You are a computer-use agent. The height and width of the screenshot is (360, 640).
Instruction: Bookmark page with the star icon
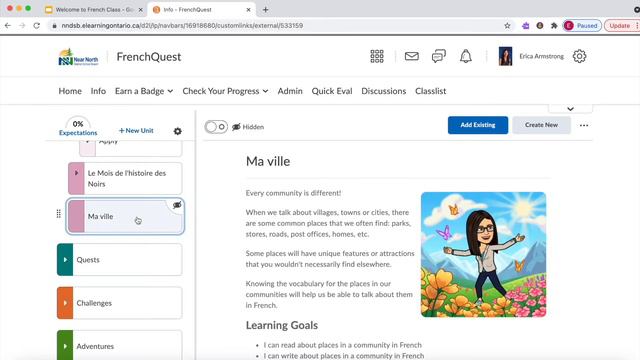coord(507,26)
